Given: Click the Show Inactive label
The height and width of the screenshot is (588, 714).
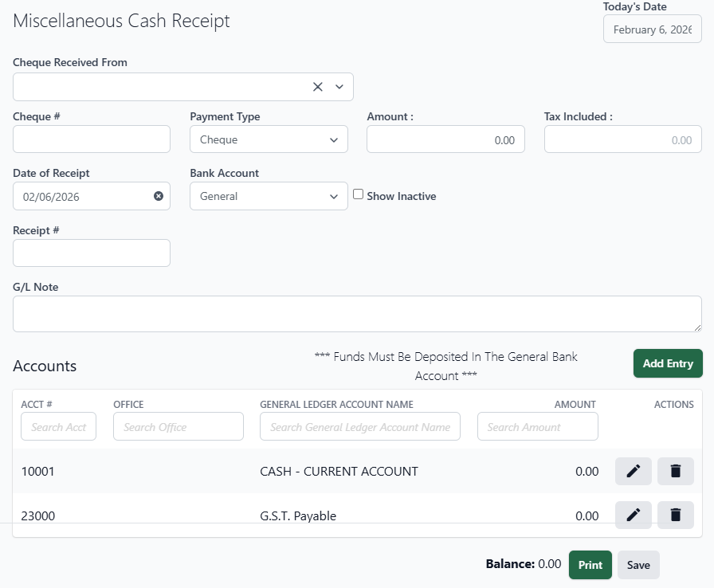Looking at the screenshot, I should [x=401, y=196].
